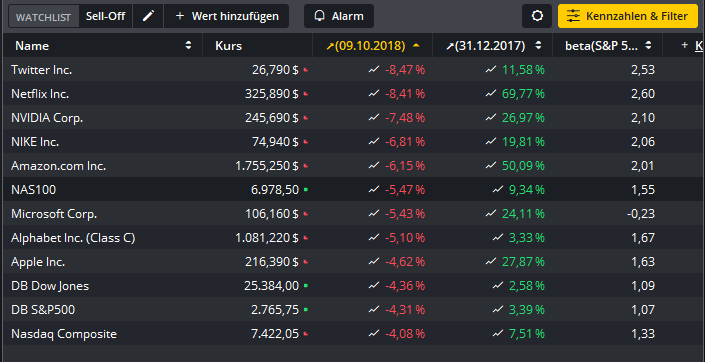This screenshot has height=362, width=705.
Task: Sort by 09.10.2018 performance column arrow
Action: pyautogui.click(x=416, y=45)
